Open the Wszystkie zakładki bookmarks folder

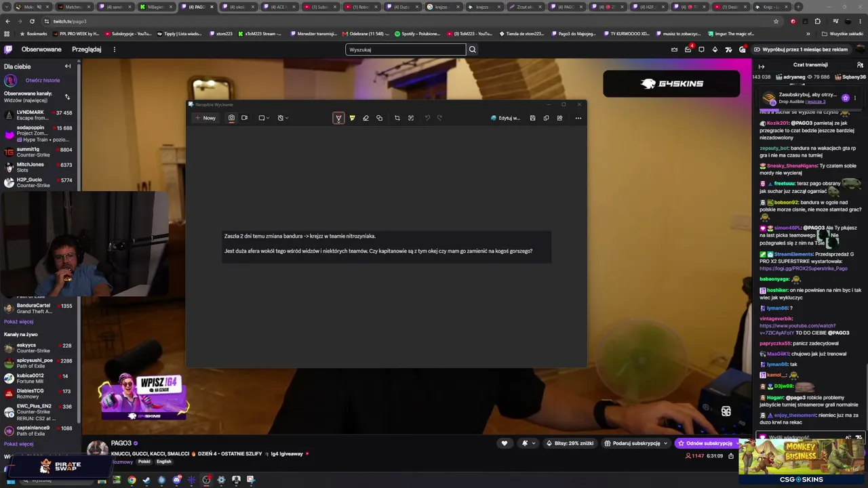(x=843, y=33)
